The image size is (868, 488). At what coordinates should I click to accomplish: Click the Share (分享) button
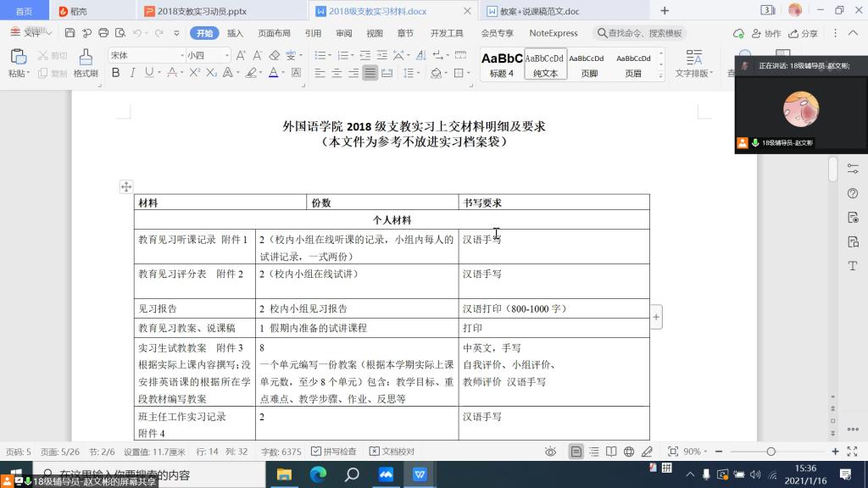coord(804,33)
